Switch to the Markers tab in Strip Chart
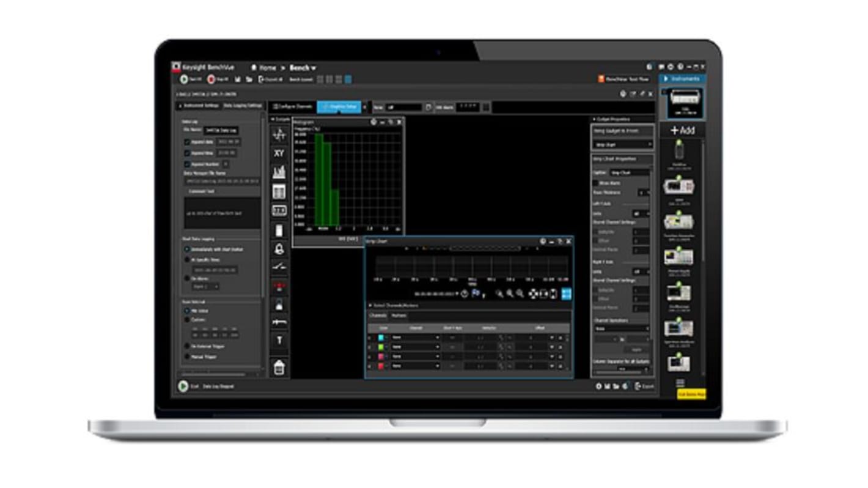This screenshot has width=868, height=488. point(399,315)
